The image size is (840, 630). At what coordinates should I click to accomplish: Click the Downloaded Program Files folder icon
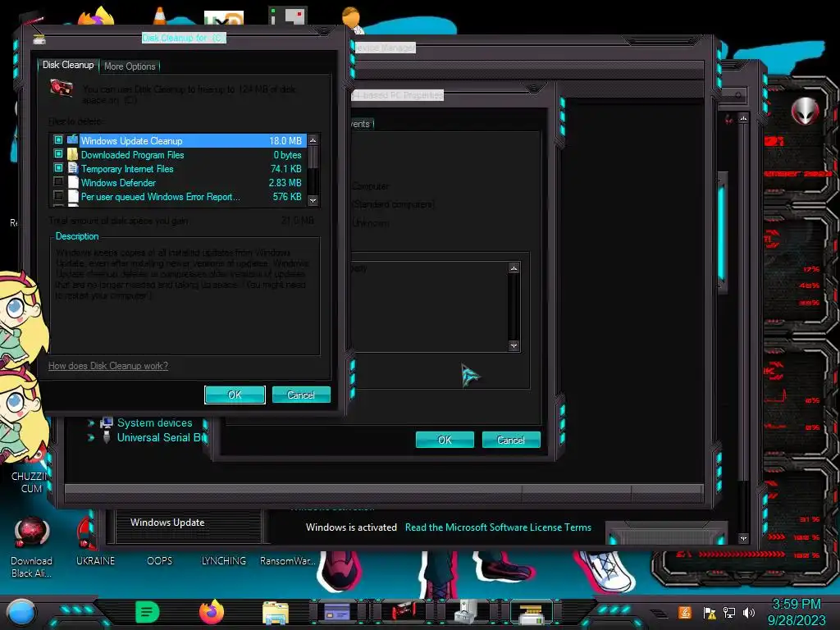tap(73, 154)
